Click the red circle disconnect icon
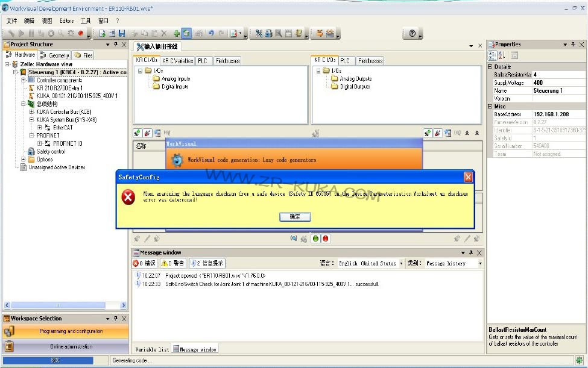Viewport: 588px width, 368px height. pos(326,239)
